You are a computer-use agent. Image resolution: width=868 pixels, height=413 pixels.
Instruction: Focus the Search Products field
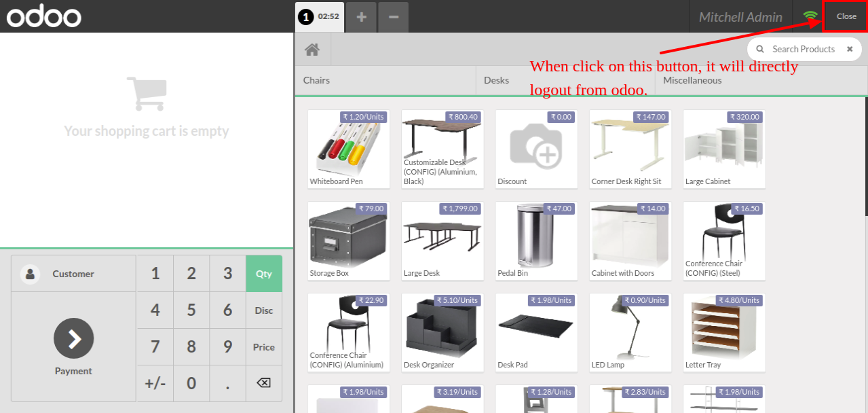click(804, 49)
